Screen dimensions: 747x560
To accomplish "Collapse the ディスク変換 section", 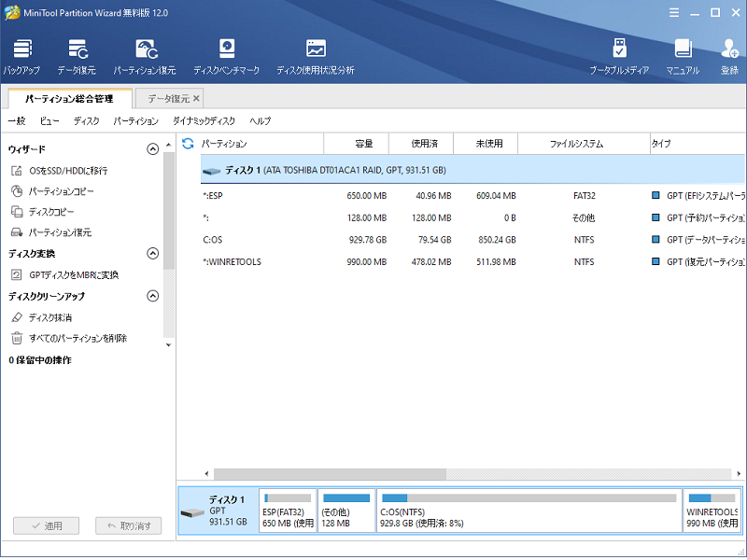I will point(152,253).
